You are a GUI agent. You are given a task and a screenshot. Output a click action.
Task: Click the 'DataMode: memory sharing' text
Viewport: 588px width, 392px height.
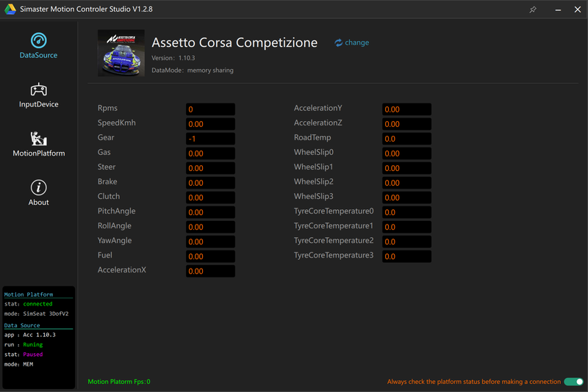coord(193,70)
